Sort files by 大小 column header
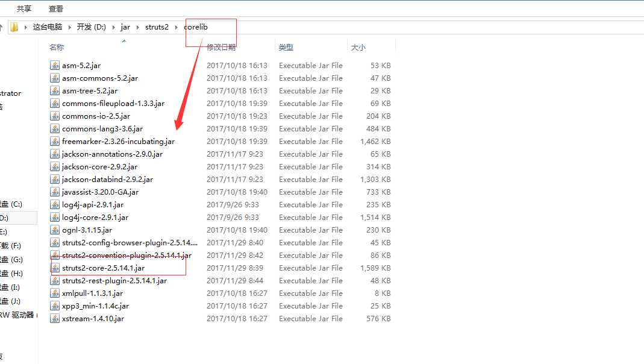The image size is (644, 364). pyautogui.click(x=358, y=47)
